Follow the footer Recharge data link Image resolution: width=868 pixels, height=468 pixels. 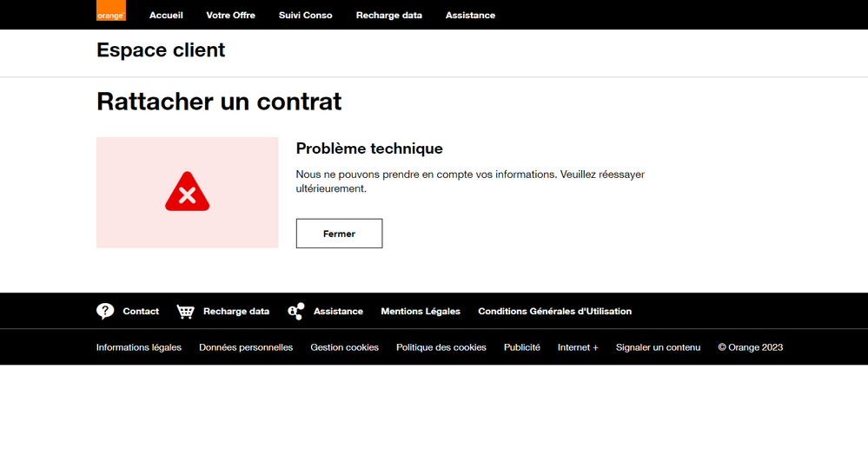(236, 312)
